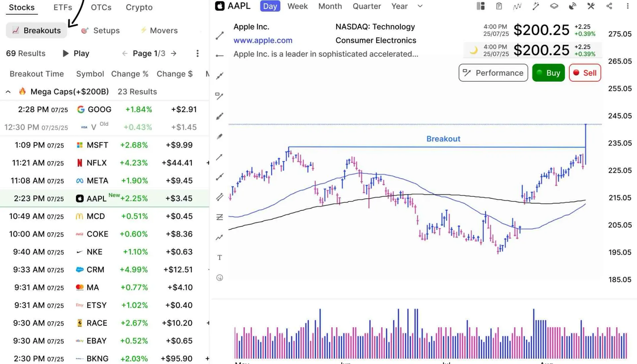This screenshot has width=637, height=364.
Task: Select the text T tool
Action: pyautogui.click(x=220, y=257)
